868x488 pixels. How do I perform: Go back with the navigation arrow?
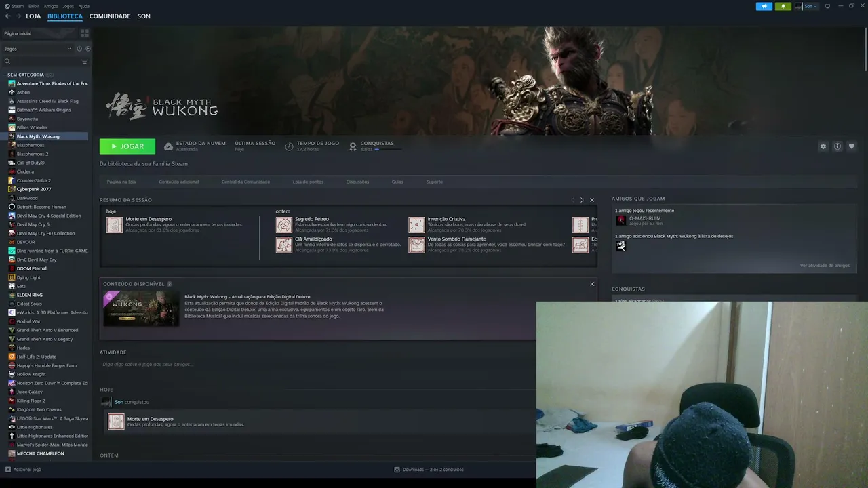[8, 16]
